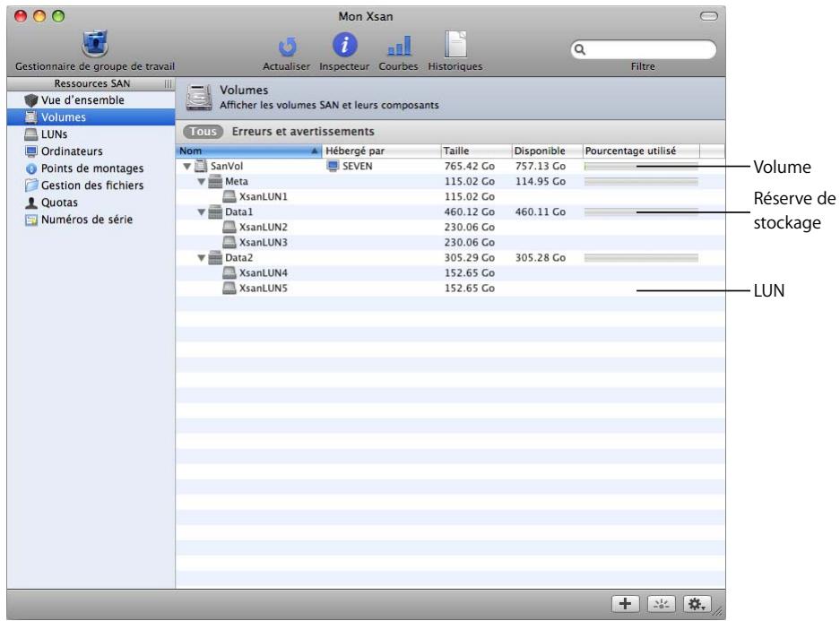Select Volumes in the sidebar
This screenshot has width=840, height=621.
click(x=91, y=117)
